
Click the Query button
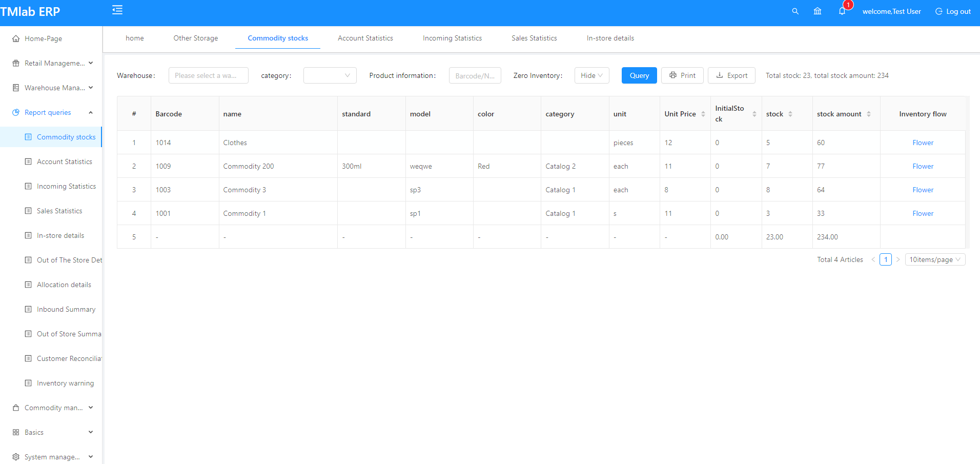(x=639, y=75)
